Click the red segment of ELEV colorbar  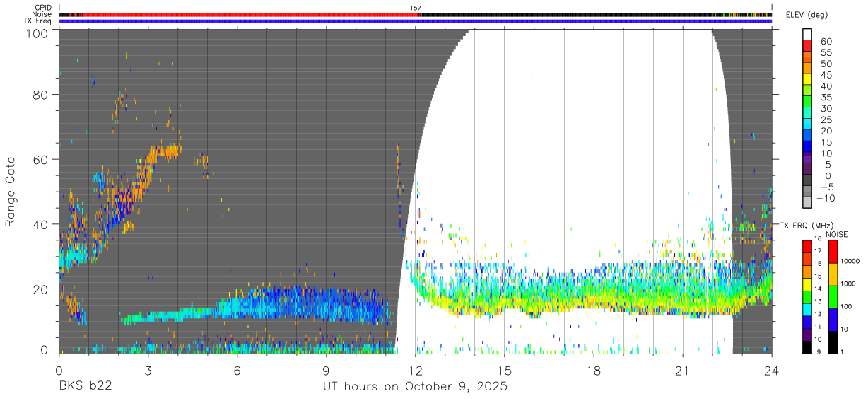click(808, 44)
